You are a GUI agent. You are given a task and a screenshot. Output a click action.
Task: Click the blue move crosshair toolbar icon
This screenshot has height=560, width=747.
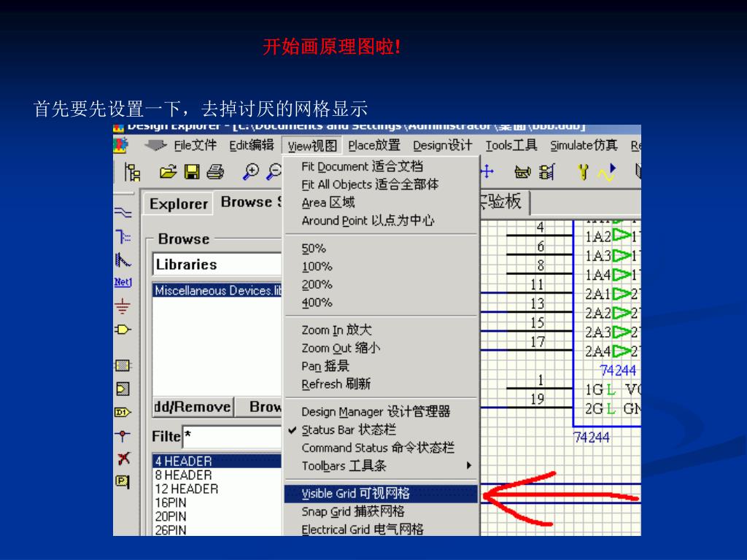487,171
